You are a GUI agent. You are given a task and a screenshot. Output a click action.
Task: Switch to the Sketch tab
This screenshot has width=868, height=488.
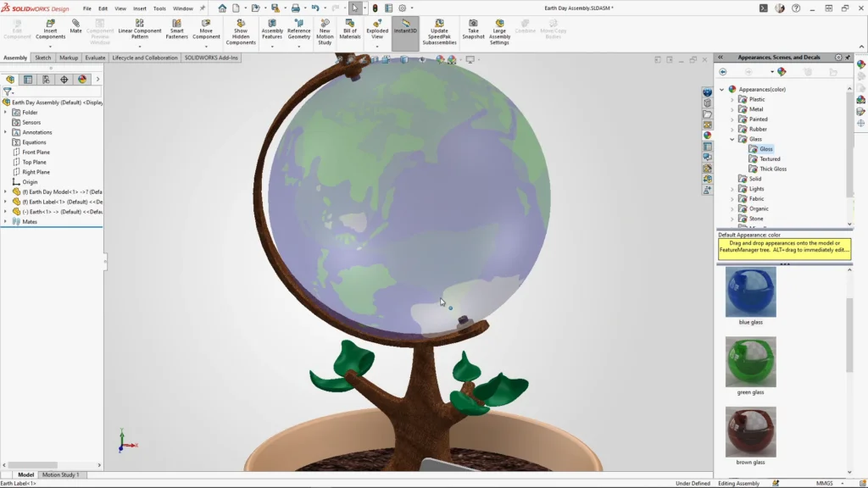[42, 58]
